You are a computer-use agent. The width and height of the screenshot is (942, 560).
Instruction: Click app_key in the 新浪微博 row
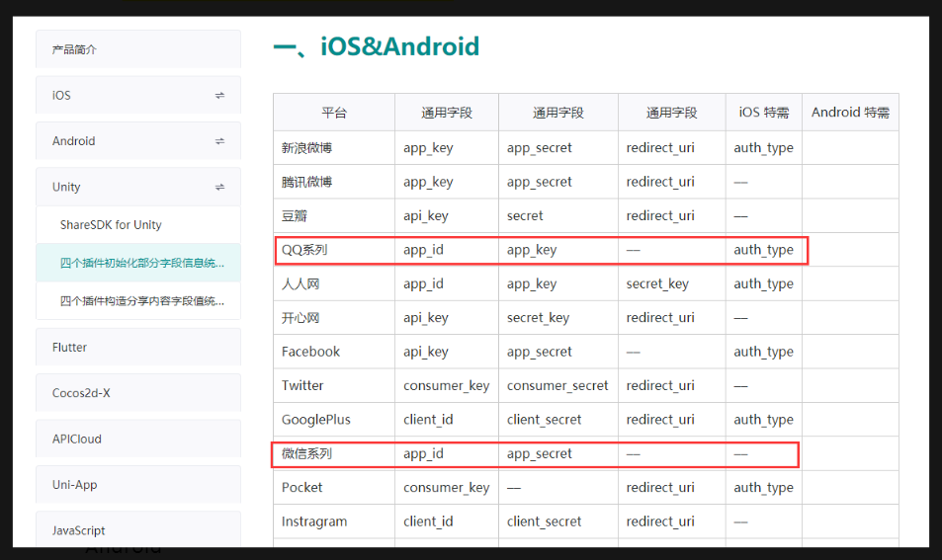coord(428,148)
